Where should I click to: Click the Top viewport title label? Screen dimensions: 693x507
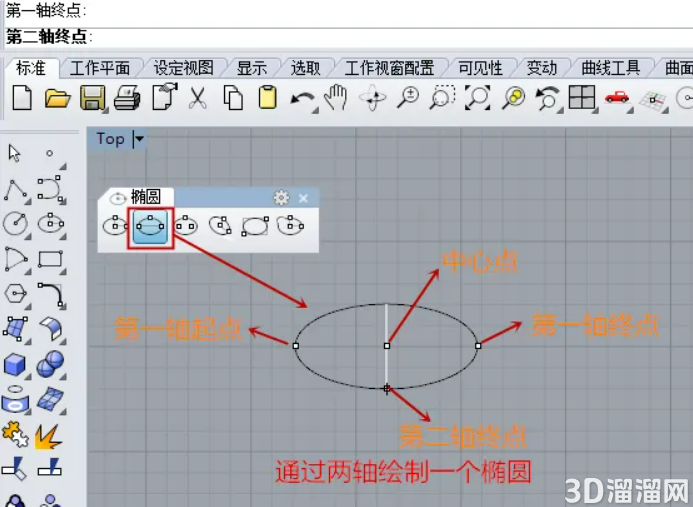tap(110, 139)
